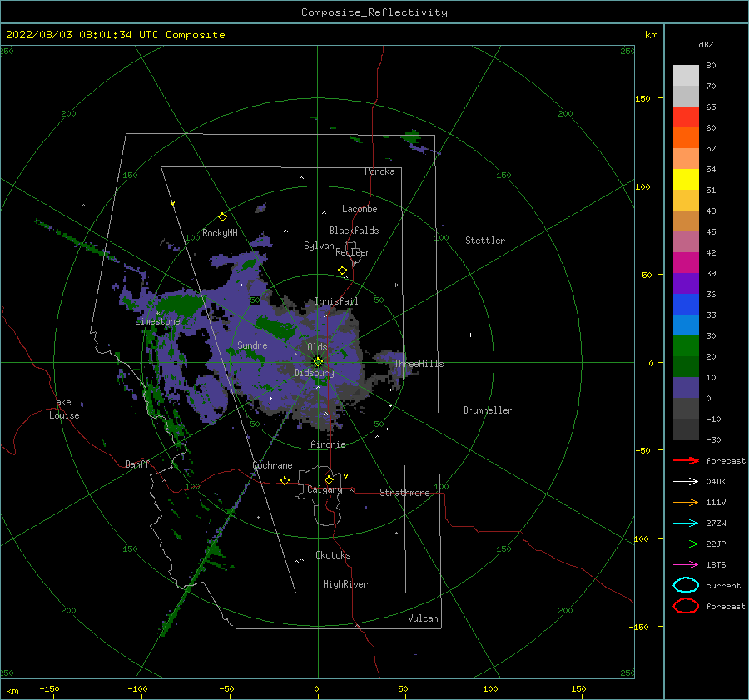Click the green 22JP arrow icon

tap(686, 544)
